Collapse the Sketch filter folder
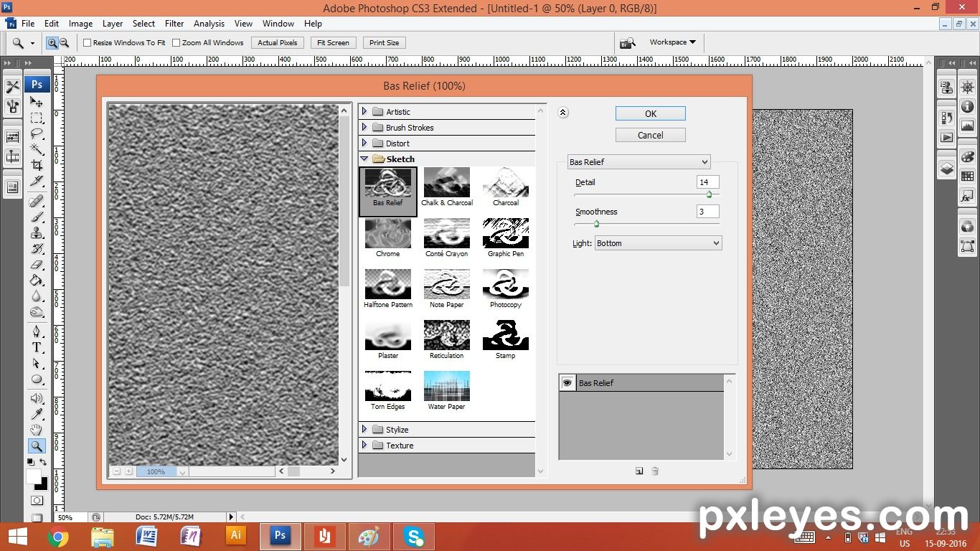 [x=364, y=159]
